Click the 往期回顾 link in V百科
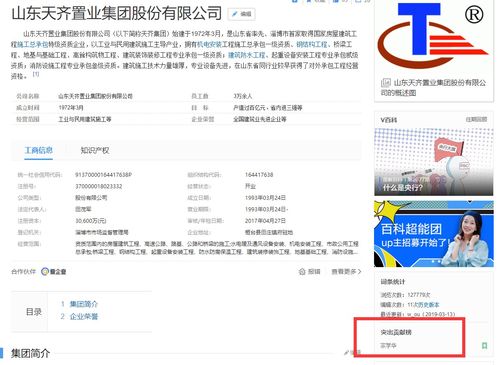This screenshot has width=499, height=365. pyautogui.click(x=476, y=119)
